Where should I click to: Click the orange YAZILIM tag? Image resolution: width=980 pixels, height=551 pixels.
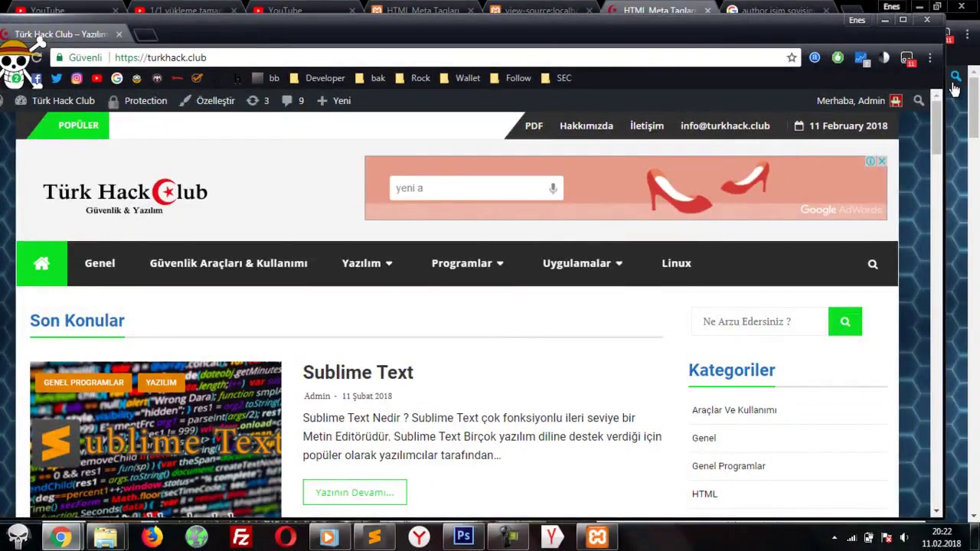point(161,382)
